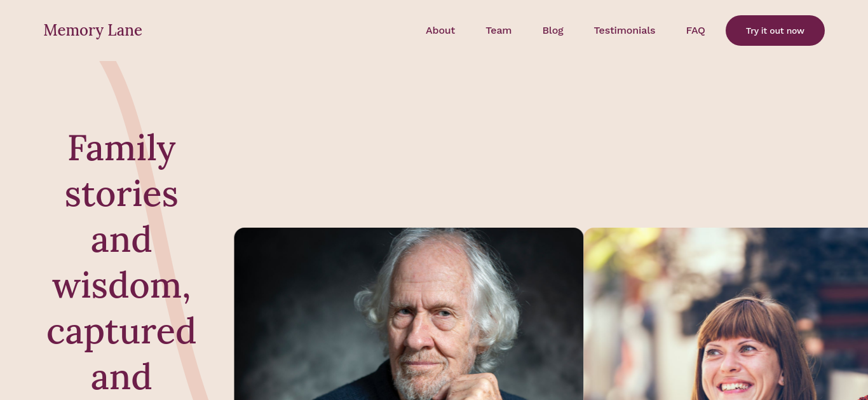The height and width of the screenshot is (400, 868).
Task: Go to the Team section
Action: click(499, 31)
